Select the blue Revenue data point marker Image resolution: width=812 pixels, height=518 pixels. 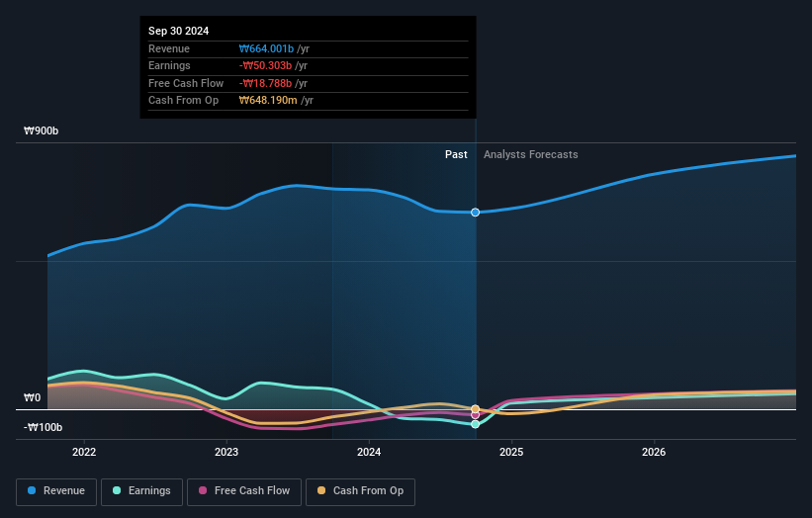[x=476, y=213]
